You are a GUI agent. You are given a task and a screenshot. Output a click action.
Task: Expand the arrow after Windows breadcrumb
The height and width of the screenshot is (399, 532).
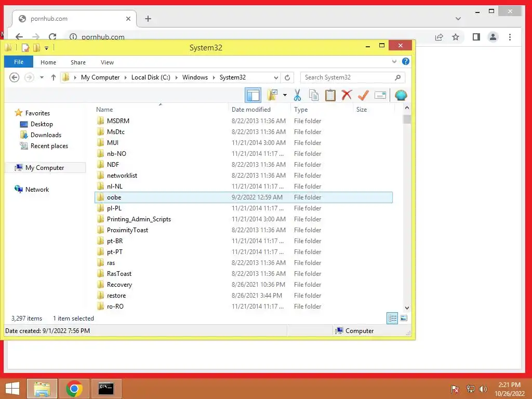point(214,77)
